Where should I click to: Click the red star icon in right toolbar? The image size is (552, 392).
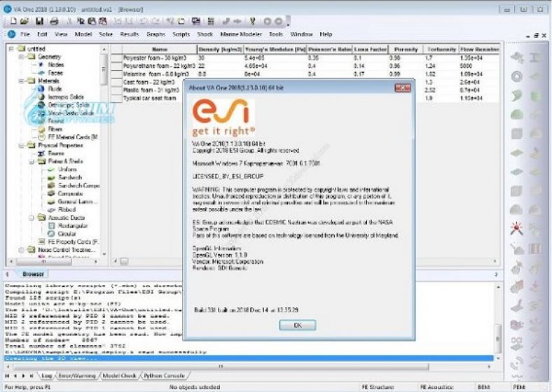click(x=517, y=229)
